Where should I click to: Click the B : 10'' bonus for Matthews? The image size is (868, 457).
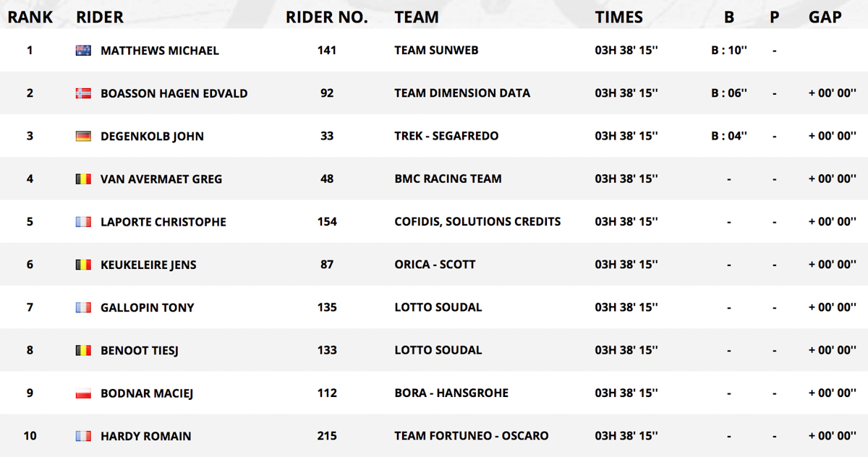click(x=729, y=51)
